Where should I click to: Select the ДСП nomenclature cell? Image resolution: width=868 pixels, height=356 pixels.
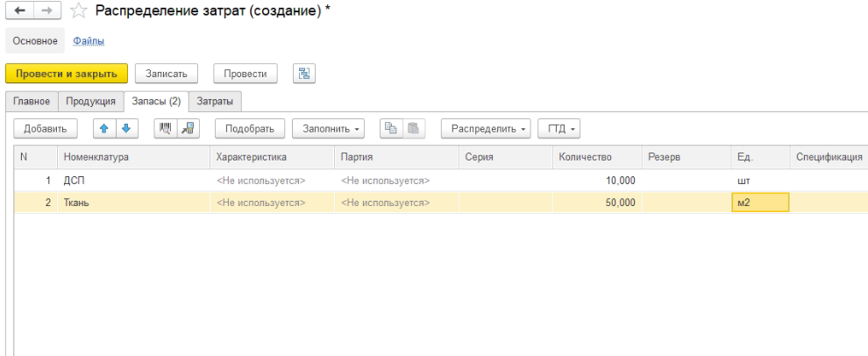click(133, 181)
